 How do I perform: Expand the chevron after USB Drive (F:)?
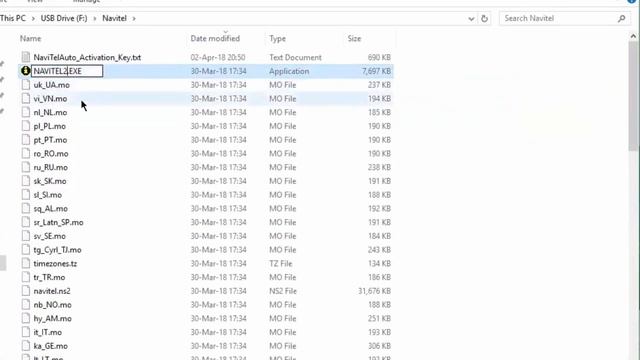pyautogui.click(x=95, y=18)
